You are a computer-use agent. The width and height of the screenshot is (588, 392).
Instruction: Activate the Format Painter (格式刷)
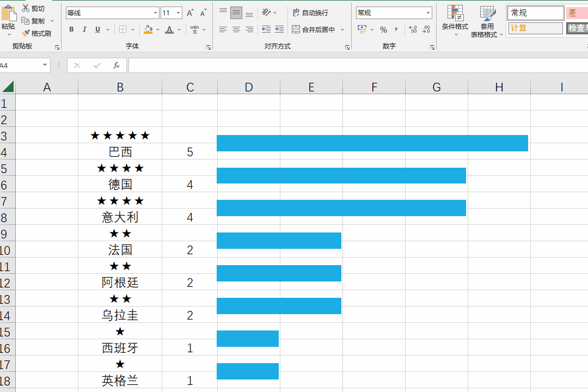(36, 33)
